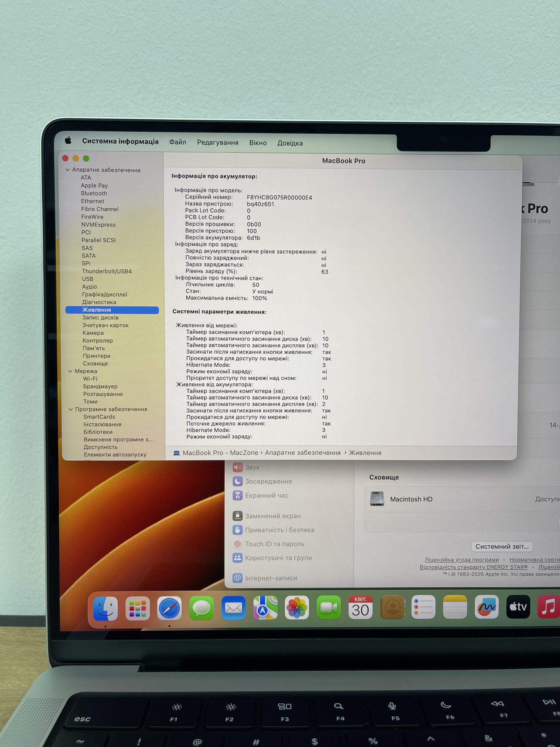Select Ethernet in the sidebar

(92, 201)
